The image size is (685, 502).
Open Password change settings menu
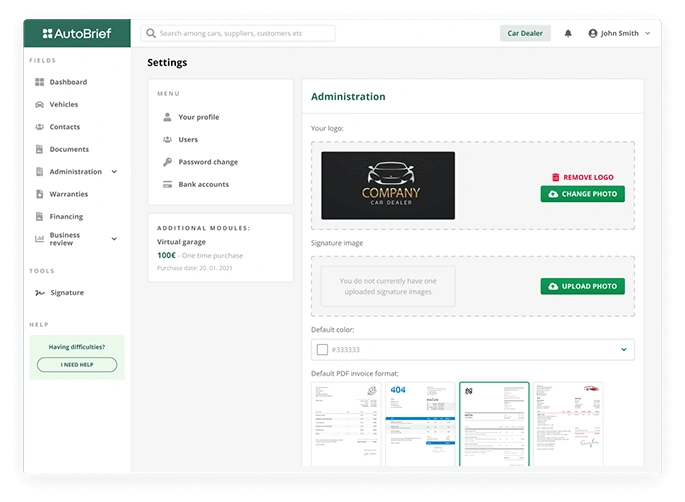[x=207, y=162]
